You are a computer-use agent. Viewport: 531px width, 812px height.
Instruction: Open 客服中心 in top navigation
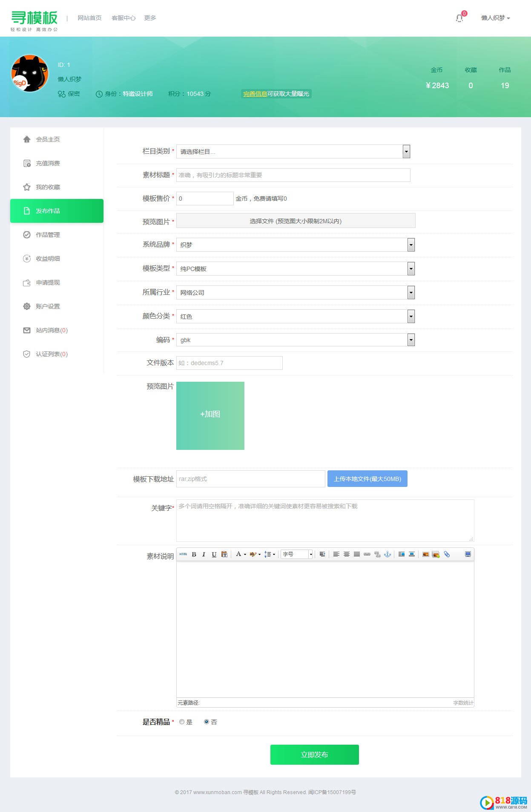pyautogui.click(x=123, y=18)
